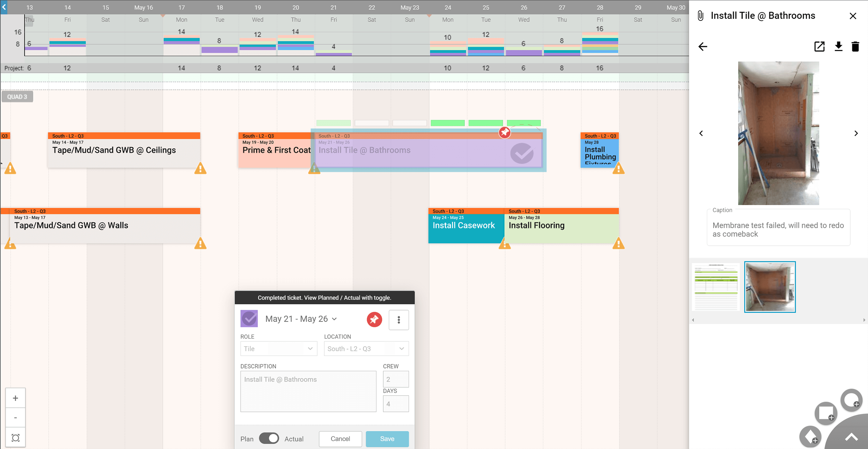Click the Save button on ticket dialog
Image resolution: width=868 pixels, height=449 pixels.
(387, 438)
